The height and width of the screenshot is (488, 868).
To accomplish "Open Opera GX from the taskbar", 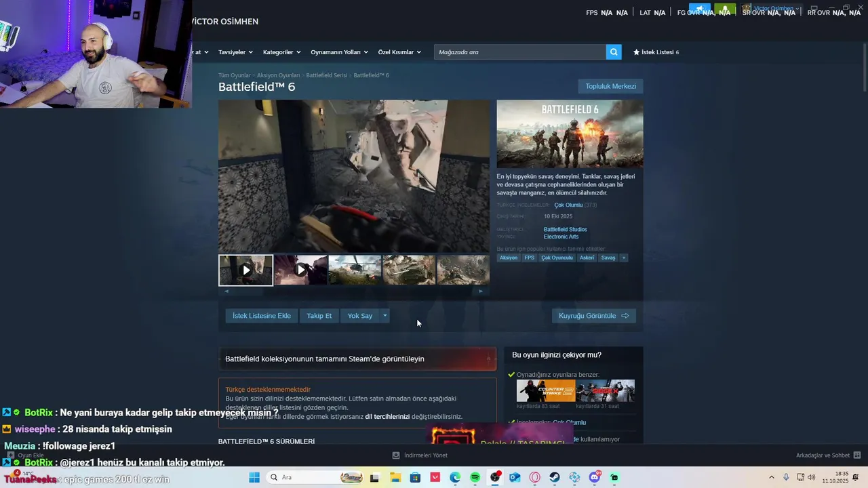I will [535, 478].
